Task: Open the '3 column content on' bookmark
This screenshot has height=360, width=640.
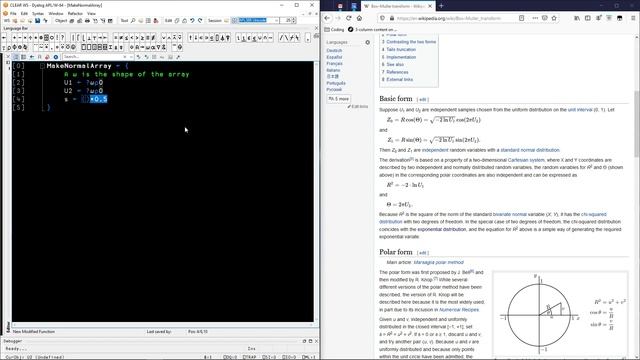Action: click(372, 29)
